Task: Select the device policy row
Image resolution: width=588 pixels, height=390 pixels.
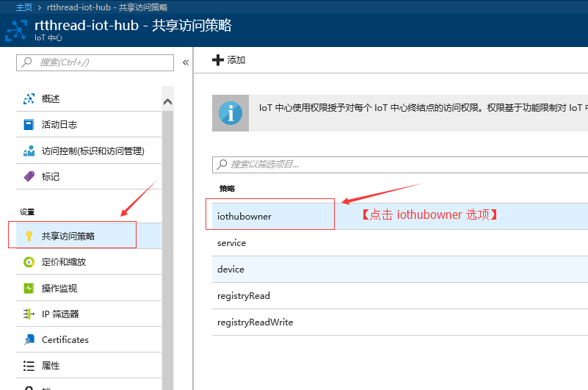Action: click(x=400, y=269)
